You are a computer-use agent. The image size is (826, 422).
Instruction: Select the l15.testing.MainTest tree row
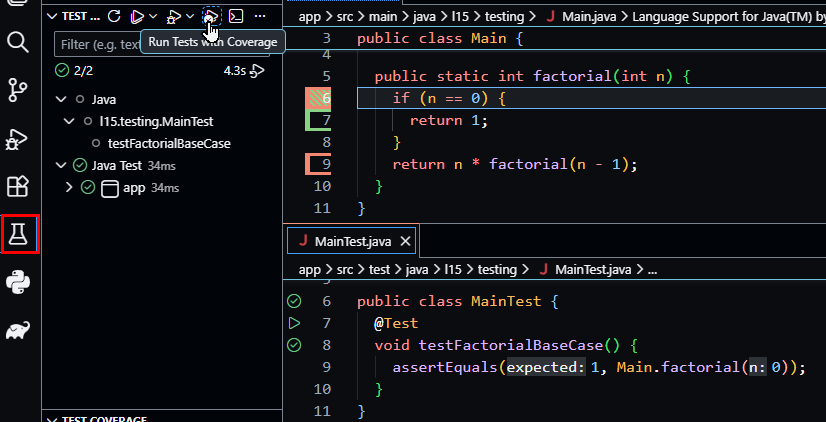(x=162, y=122)
